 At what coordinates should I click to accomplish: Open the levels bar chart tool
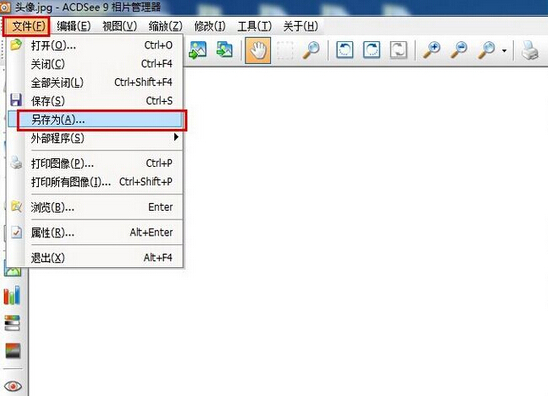[12, 295]
